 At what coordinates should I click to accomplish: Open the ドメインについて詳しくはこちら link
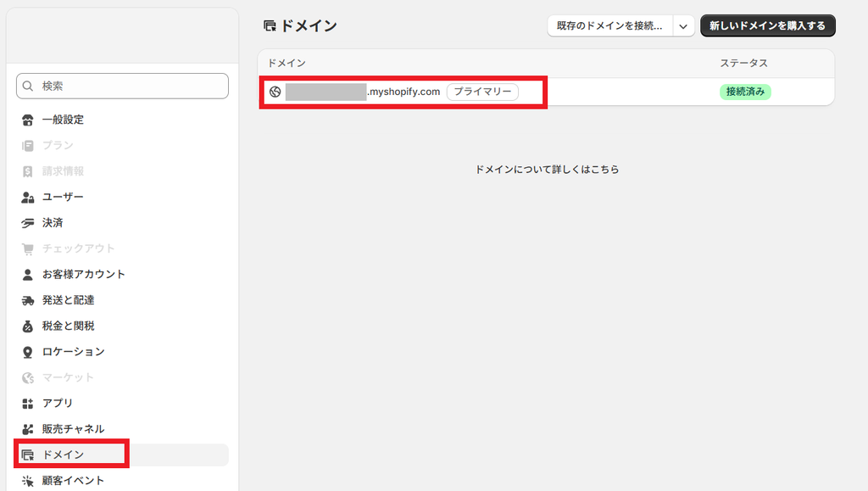tap(547, 170)
